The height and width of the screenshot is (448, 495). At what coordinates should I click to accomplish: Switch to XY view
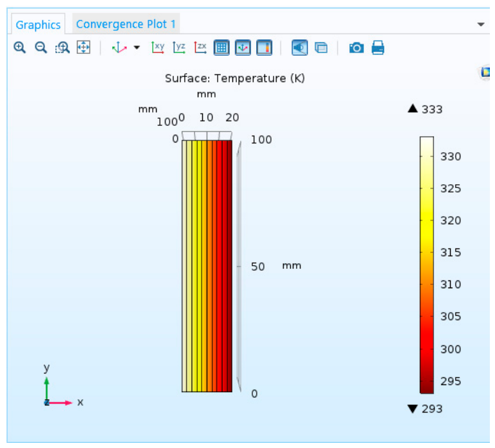coord(158,47)
